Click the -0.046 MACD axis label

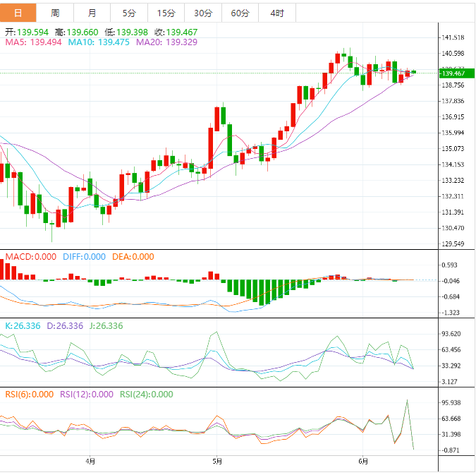(451, 281)
